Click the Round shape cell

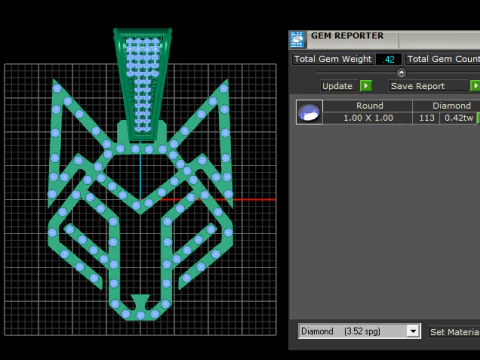point(368,106)
